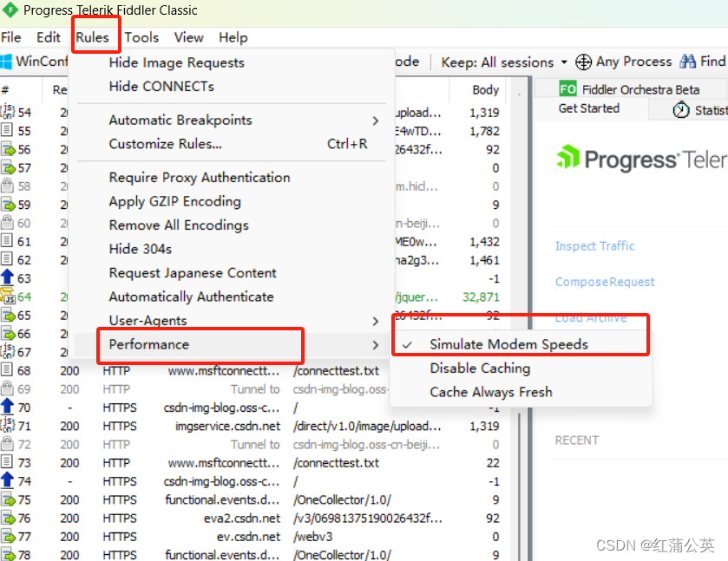This screenshot has height=561, width=728.
Task: Toggle Disable Caching option
Action: pyautogui.click(x=480, y=369)
